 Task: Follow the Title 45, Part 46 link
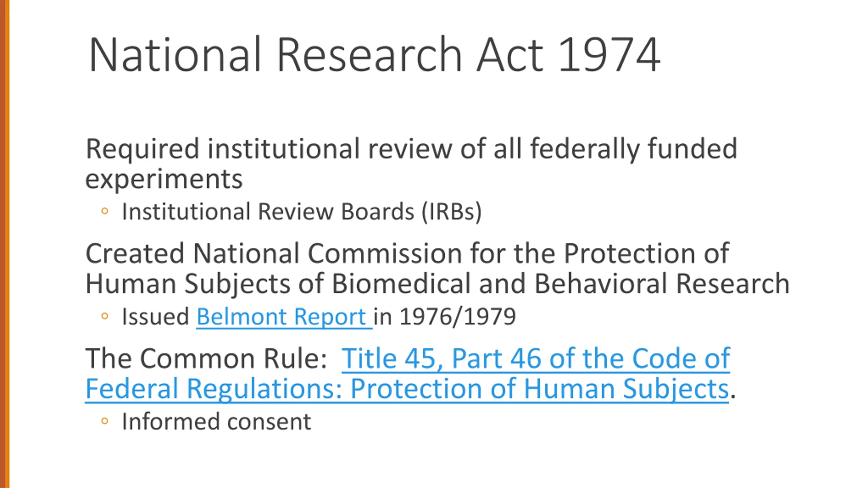(535, 358)
